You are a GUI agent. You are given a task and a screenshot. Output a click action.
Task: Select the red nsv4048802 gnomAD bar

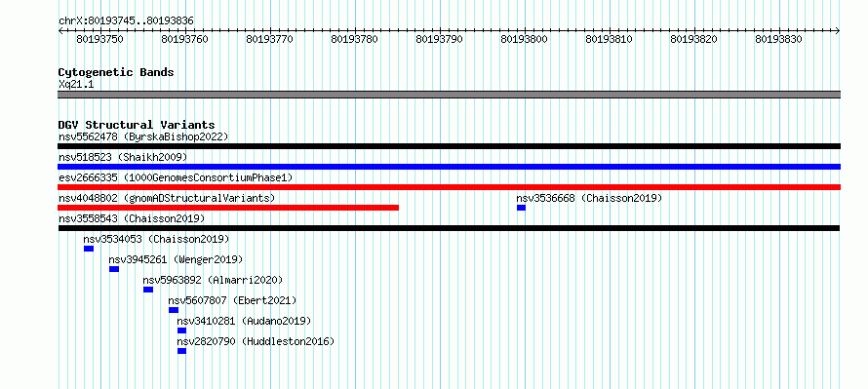228,208
